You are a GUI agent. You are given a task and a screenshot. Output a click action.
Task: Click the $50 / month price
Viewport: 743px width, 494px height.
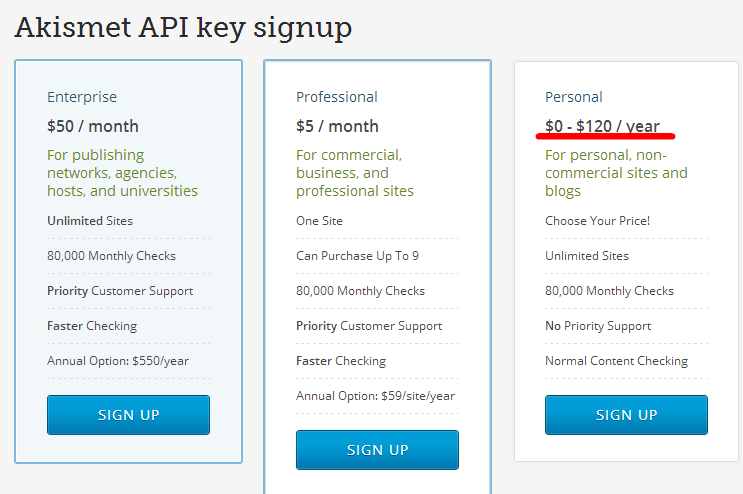point(93,126)
